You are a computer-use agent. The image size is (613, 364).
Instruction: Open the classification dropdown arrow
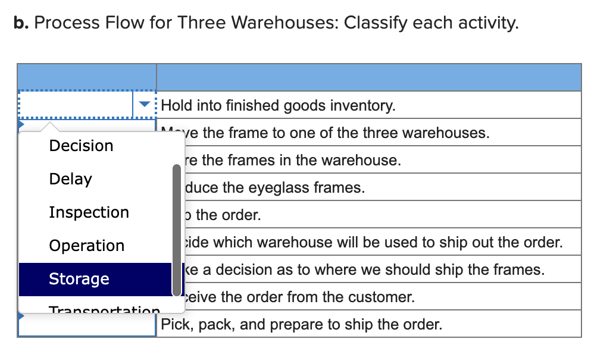click(143, 103)
